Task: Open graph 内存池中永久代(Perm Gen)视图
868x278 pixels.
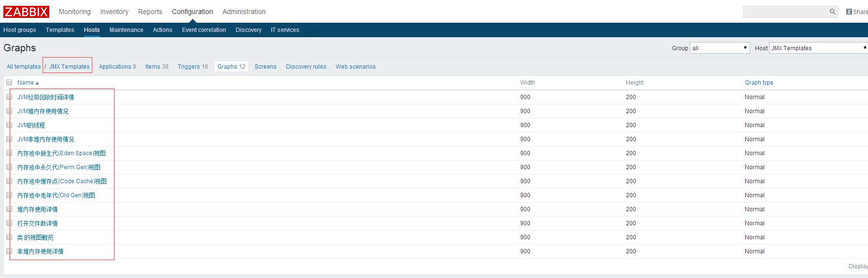Action: 59,167
